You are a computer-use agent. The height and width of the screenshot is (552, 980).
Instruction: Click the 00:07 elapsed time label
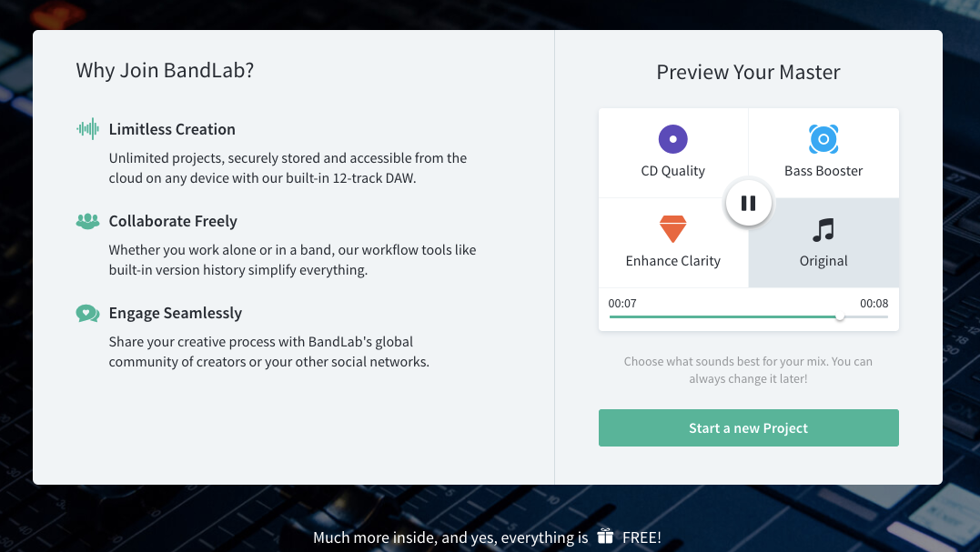[x=622, y=303]
